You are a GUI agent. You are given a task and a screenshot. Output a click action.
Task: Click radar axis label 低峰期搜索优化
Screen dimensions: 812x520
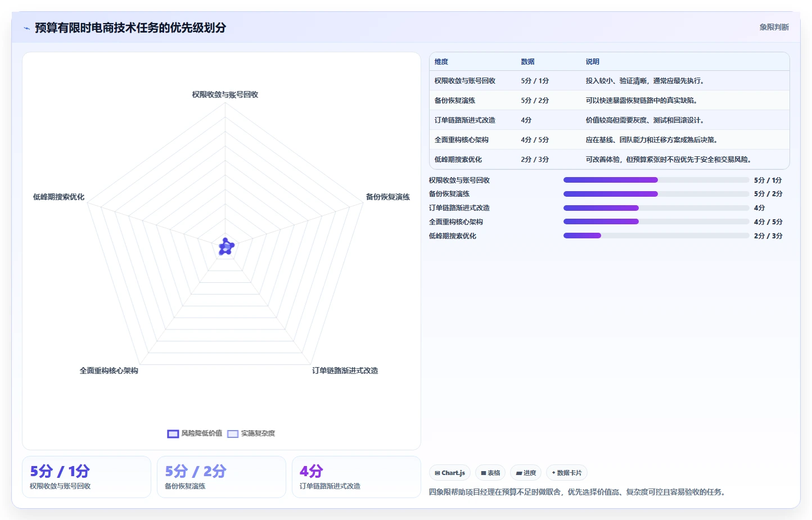[58, 197]
